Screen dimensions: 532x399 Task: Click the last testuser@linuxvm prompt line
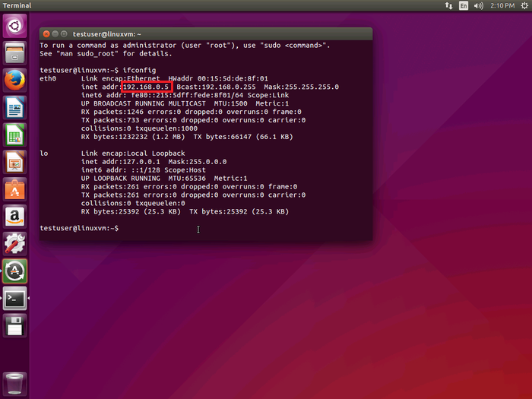point(79,228)
